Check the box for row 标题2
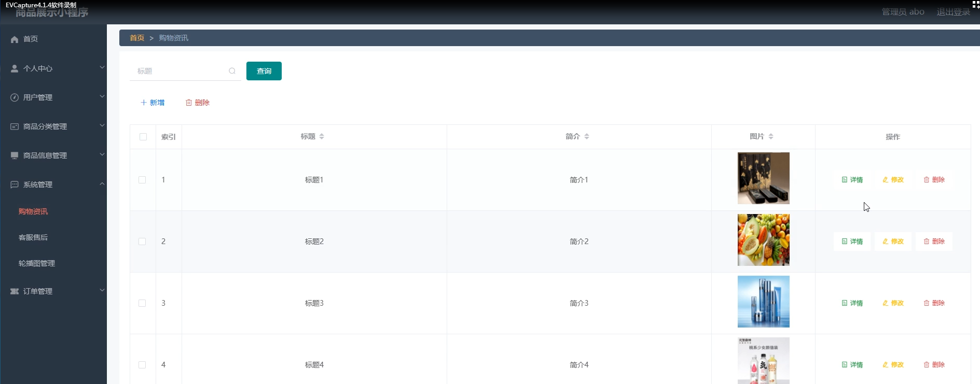This screenshot has height=384, width=980. pyautogui.click(x=142, y=241)
